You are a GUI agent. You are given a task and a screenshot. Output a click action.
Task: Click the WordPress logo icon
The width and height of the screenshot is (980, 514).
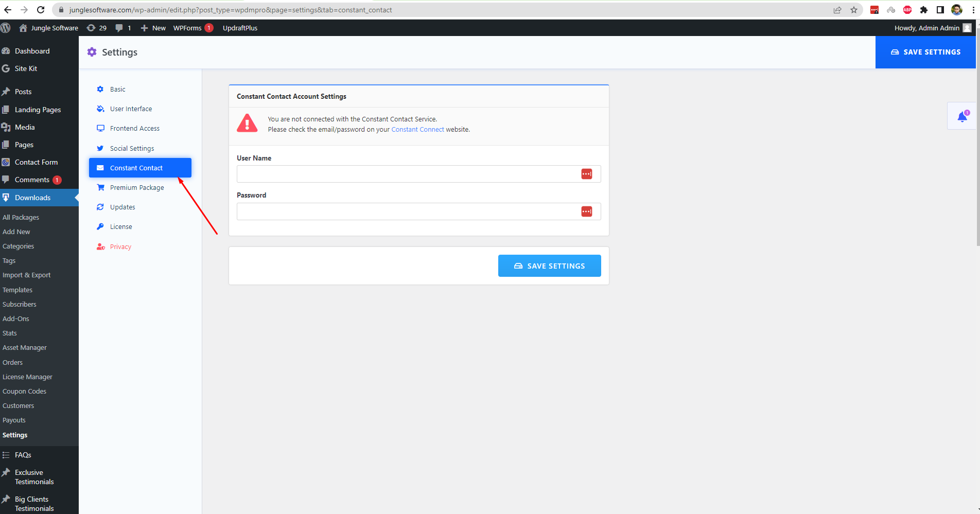coord(6,28)
